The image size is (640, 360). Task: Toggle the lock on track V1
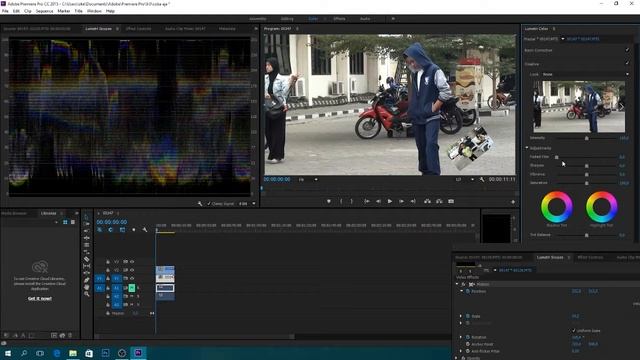point(108,278)
